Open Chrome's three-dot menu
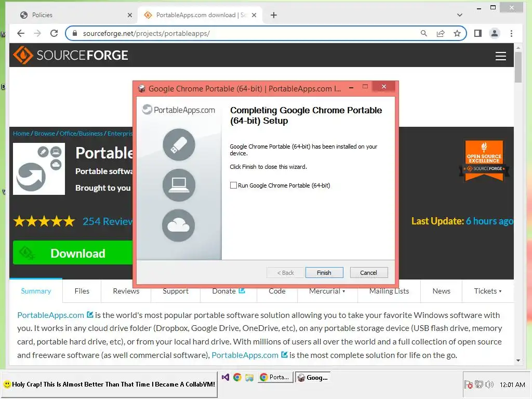Viewport: 532px width, 399px height. point(511,33)
